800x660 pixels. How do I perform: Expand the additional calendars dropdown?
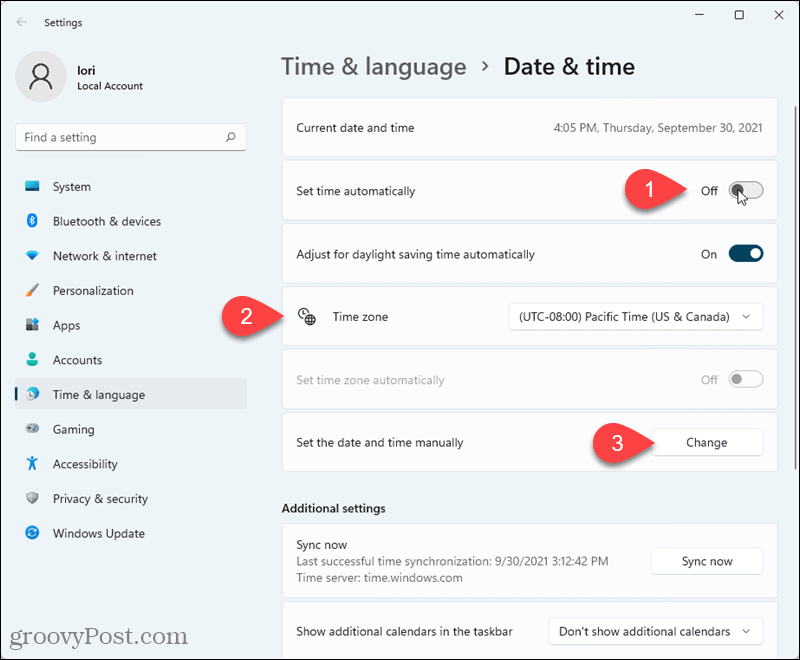(655, 631)
